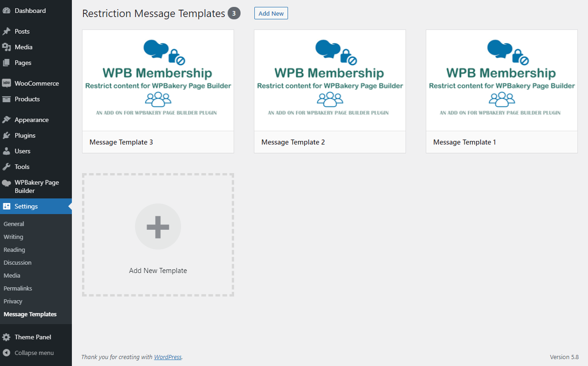Go to Permalinks settings submenu
Image resolution: width=588 pixels, height=366 pixels.
pos(18,288)
